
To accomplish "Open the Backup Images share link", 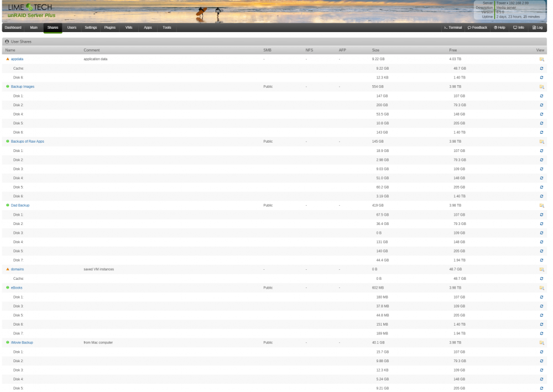I will click(23, 87).
